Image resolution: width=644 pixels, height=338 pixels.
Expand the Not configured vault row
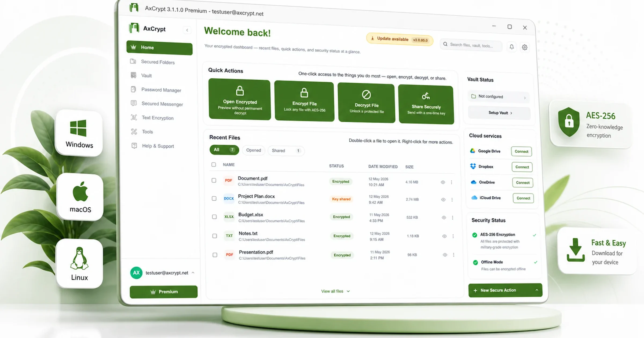[x=499, y=97]
